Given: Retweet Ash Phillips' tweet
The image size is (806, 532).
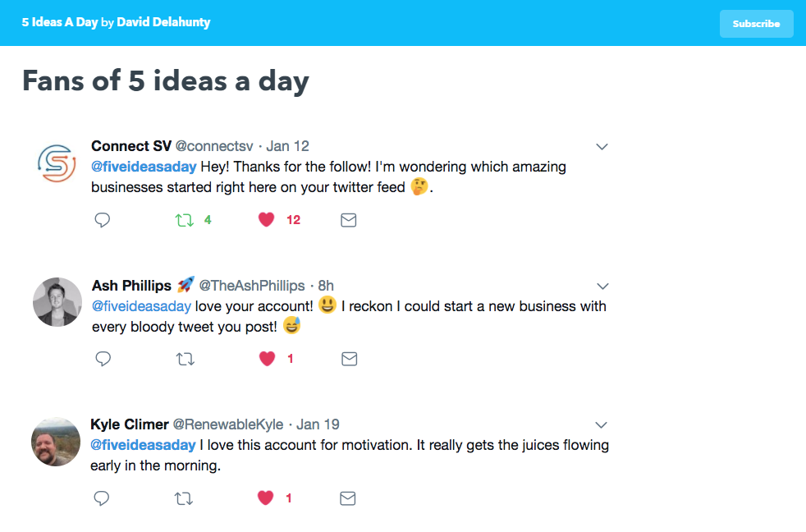Looking at the screenshot, I should point(185,358).
